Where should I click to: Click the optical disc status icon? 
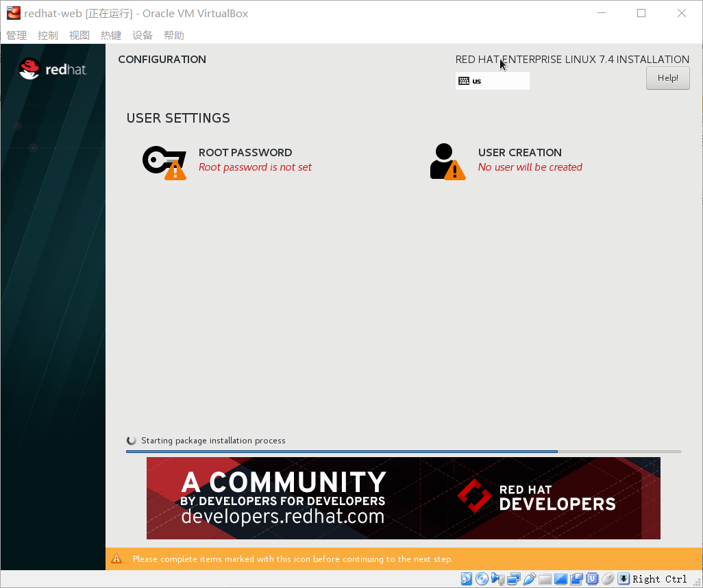482,578
